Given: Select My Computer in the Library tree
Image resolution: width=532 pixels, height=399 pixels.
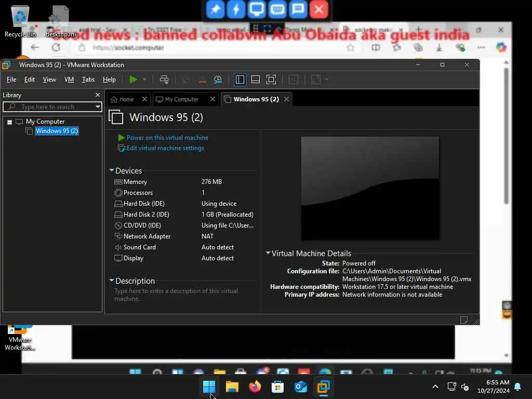Looking at the screenshot, I should [45, 122].
